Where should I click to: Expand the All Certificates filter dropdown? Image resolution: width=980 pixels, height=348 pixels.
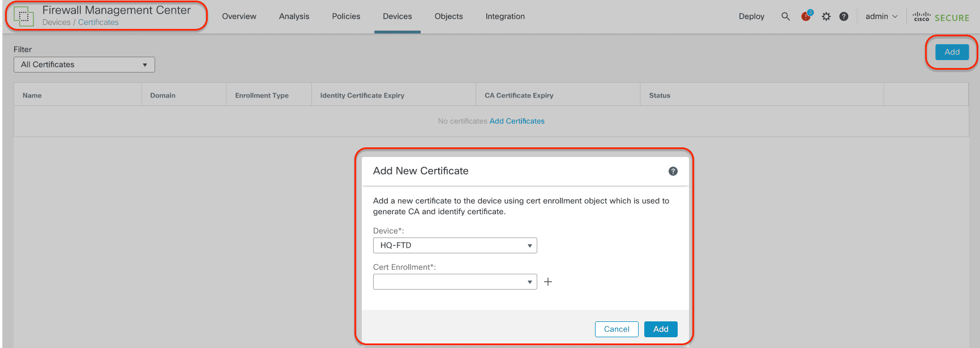pos(84,65)
